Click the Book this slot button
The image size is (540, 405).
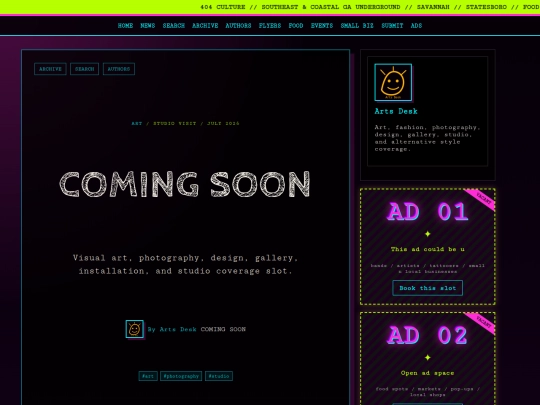tap(428, 288)
